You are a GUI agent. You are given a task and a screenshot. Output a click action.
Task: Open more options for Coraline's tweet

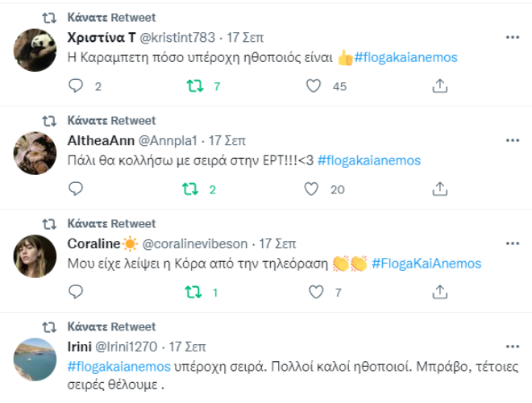pos(512,243)
